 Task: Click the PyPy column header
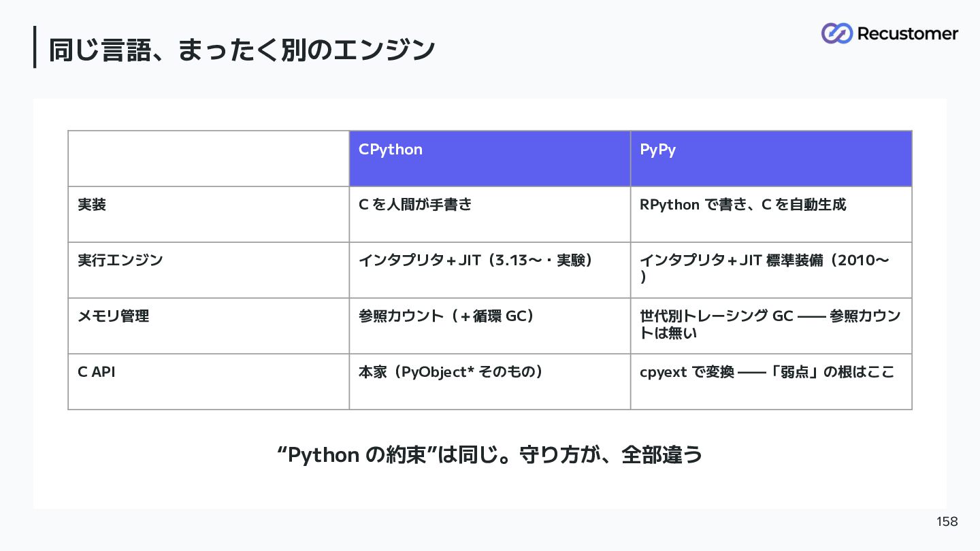pos(771,158)
